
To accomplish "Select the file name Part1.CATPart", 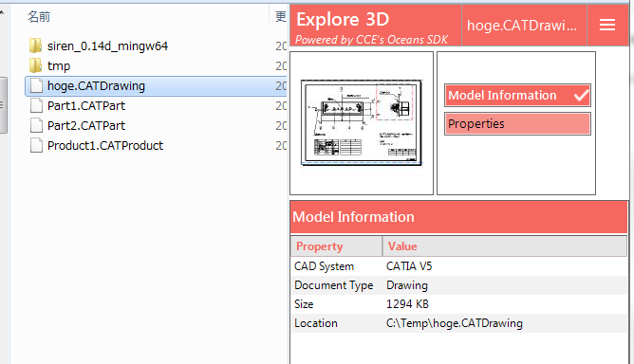I will [x=86, y=105].
